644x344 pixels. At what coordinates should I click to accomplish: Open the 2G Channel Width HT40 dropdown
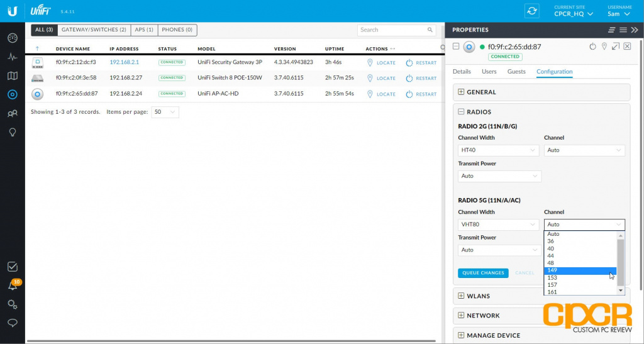point(499,150)
